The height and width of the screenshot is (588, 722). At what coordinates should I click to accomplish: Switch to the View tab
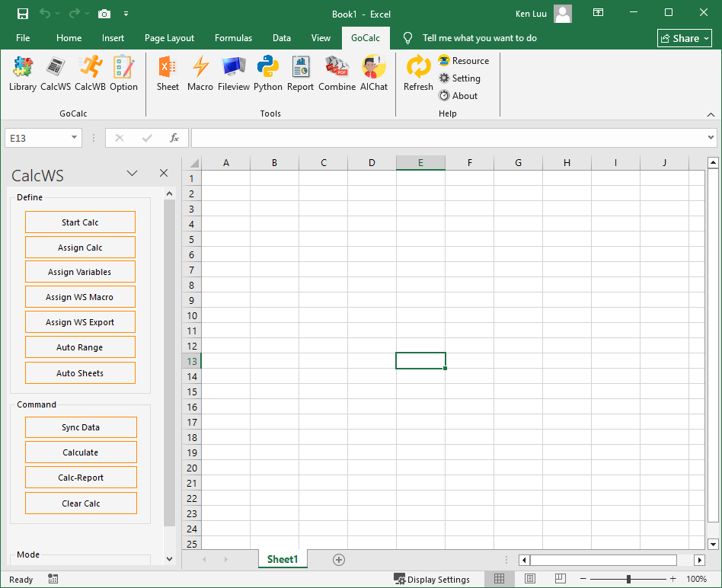pos(321,38)
